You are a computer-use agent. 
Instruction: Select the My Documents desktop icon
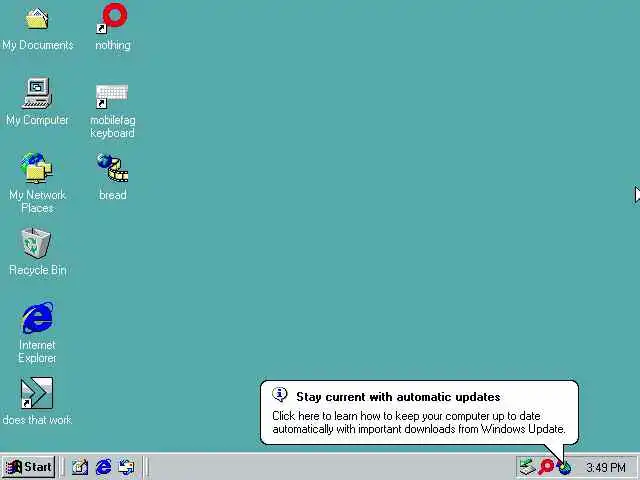[x=37, y=19]
